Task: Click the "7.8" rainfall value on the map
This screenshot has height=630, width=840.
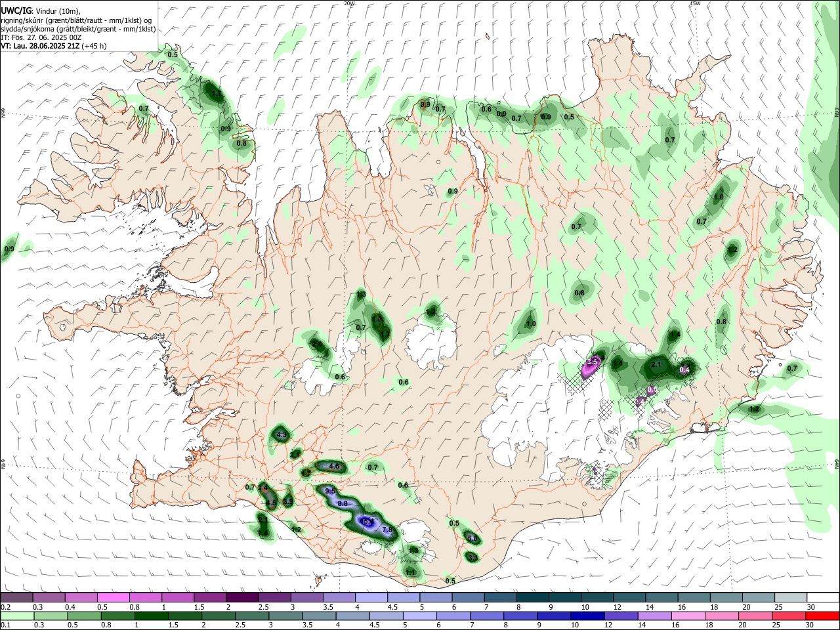Action: click(387, 530)
